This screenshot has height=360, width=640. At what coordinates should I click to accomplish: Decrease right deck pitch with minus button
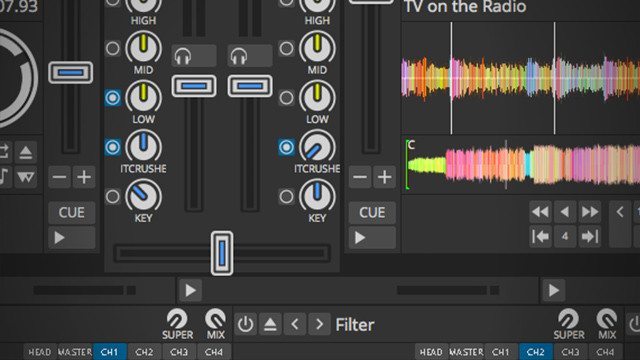(x=360, y=177)
